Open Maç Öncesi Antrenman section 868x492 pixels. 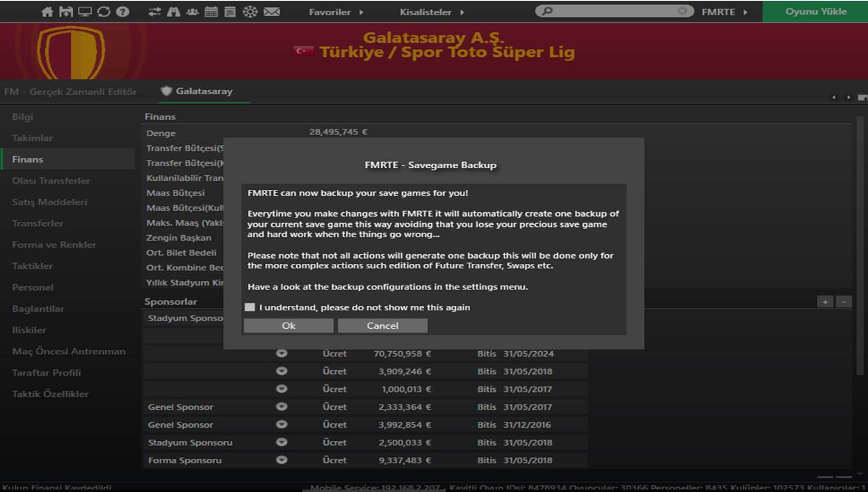point(69,351)
